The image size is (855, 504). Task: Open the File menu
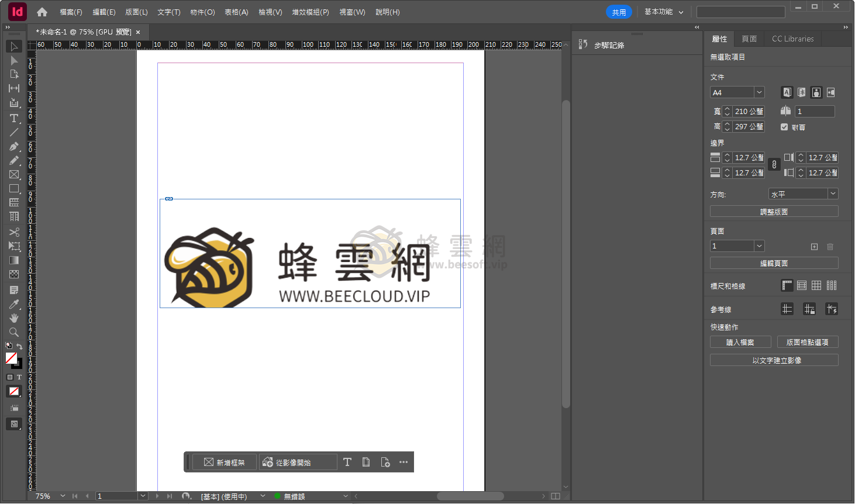point(71,12)
